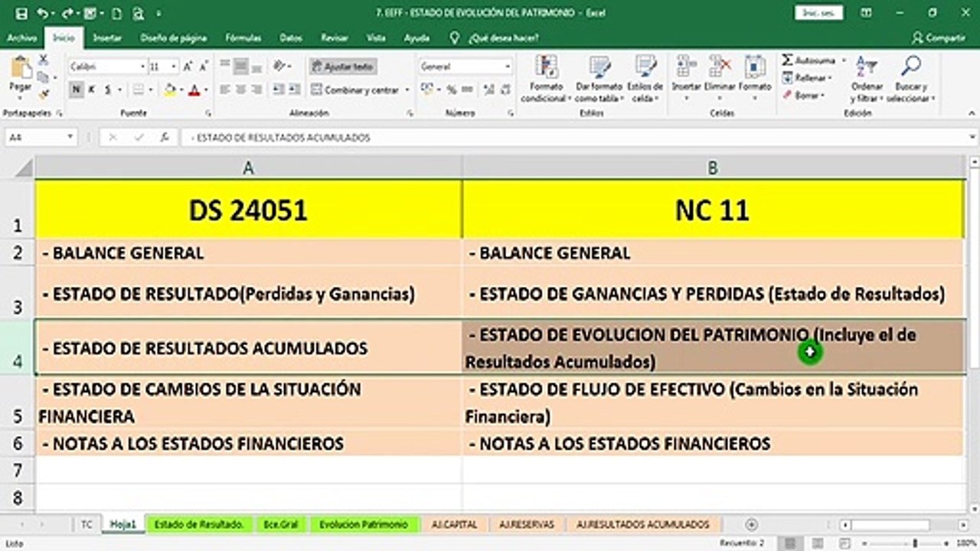Switch to the Datos ribbon tab
Screen dimensions: 980x551
point(291,37)
